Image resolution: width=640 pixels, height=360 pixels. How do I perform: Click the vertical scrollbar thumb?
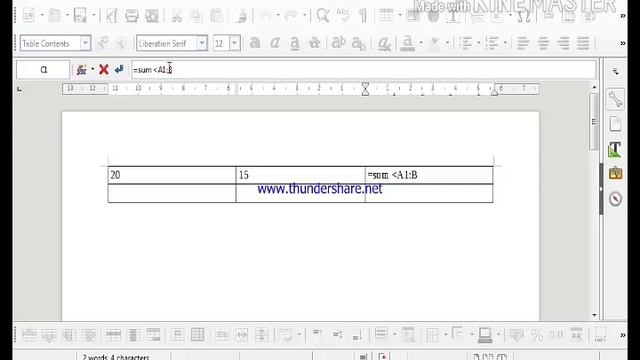[x=594, y=122]
